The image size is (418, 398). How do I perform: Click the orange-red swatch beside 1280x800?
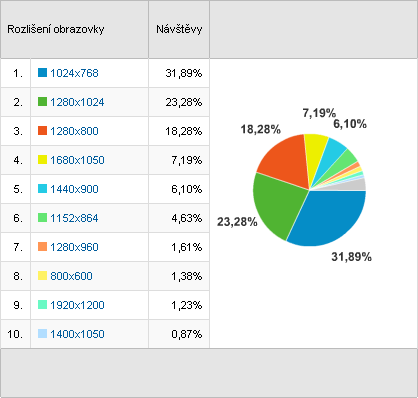tap(42, 131)
